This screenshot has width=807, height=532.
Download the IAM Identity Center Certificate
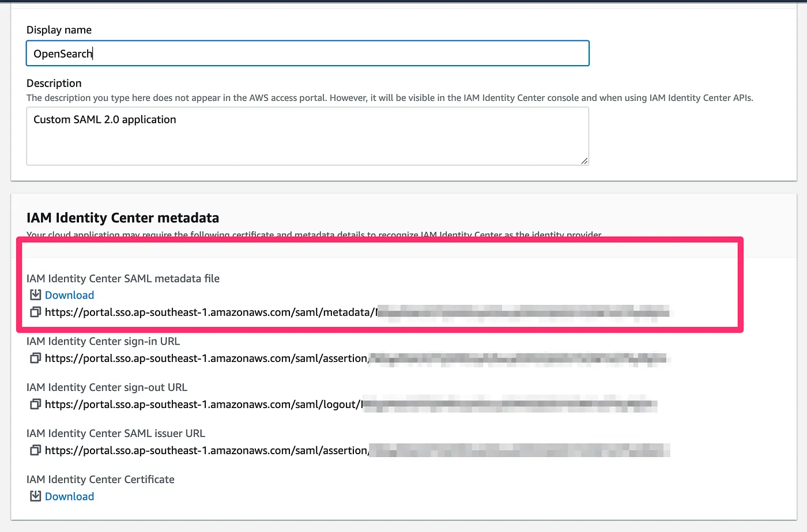click(69, 496)
